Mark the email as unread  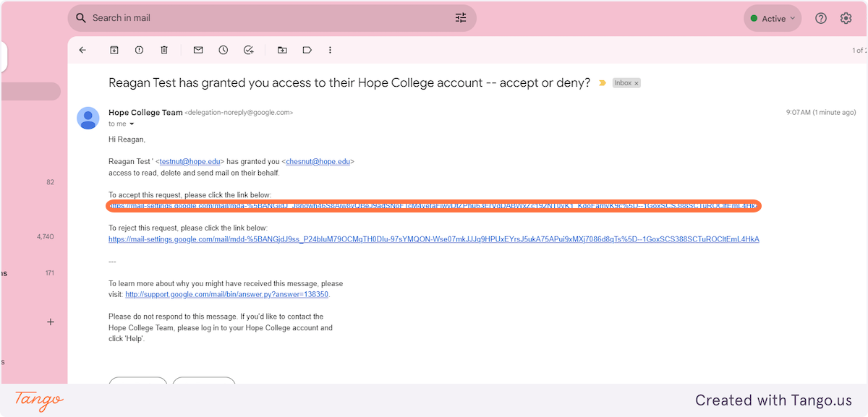click(198, 50)
